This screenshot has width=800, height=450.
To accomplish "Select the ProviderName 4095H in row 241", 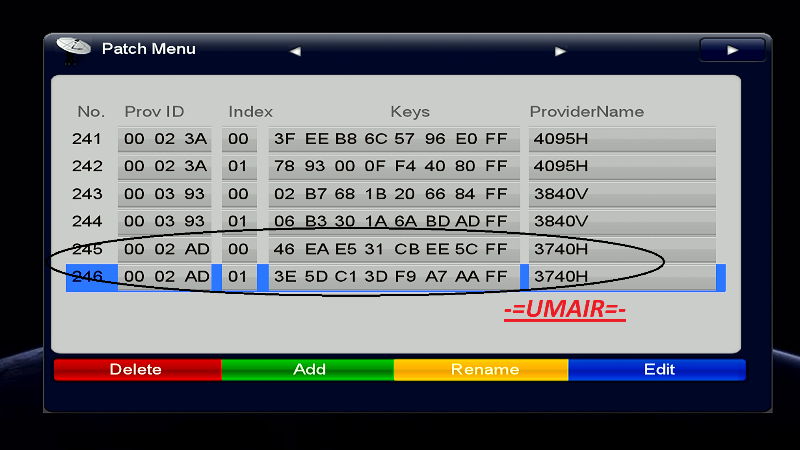I will (622, 139).
